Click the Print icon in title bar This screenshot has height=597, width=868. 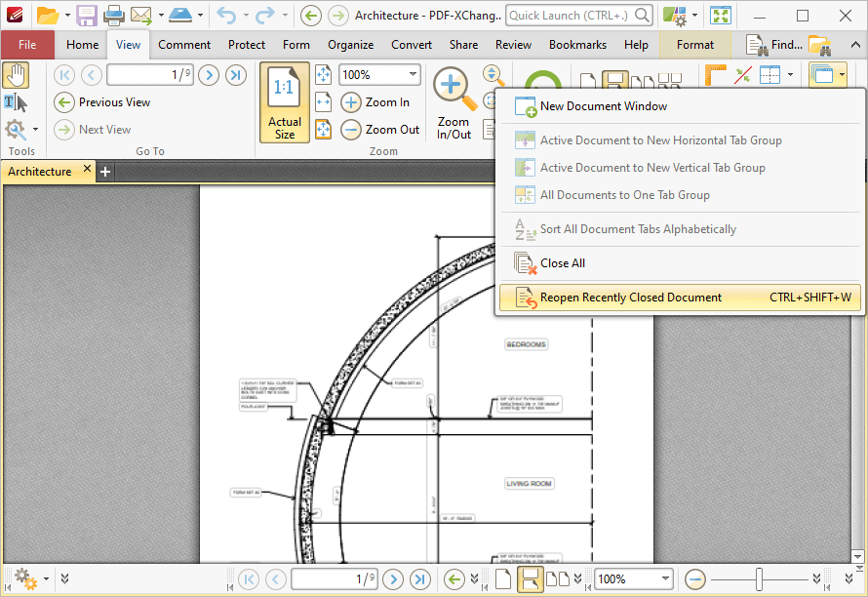click(x=114, y=16)
